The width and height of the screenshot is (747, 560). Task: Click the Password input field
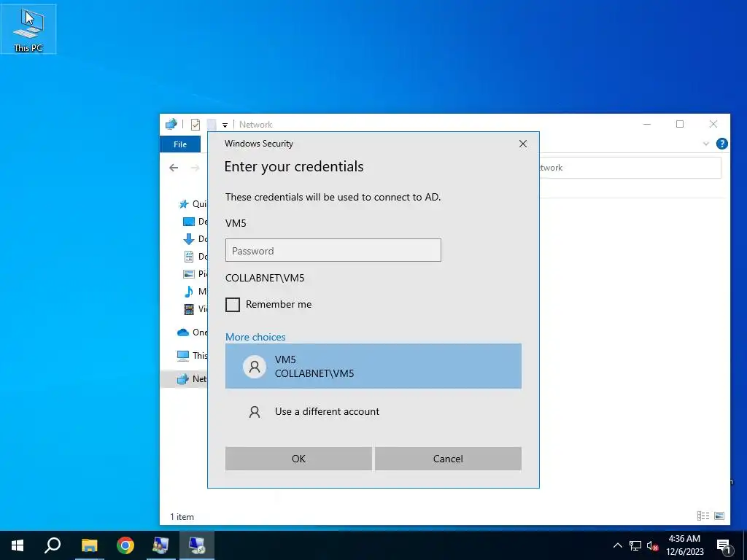click(x=333, y=251)
